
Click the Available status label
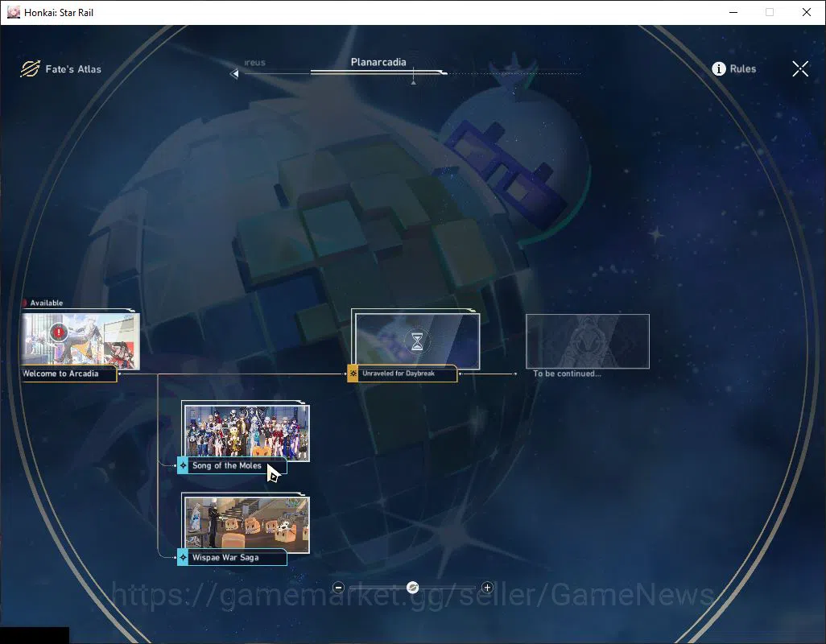click(x=47, y=303)
